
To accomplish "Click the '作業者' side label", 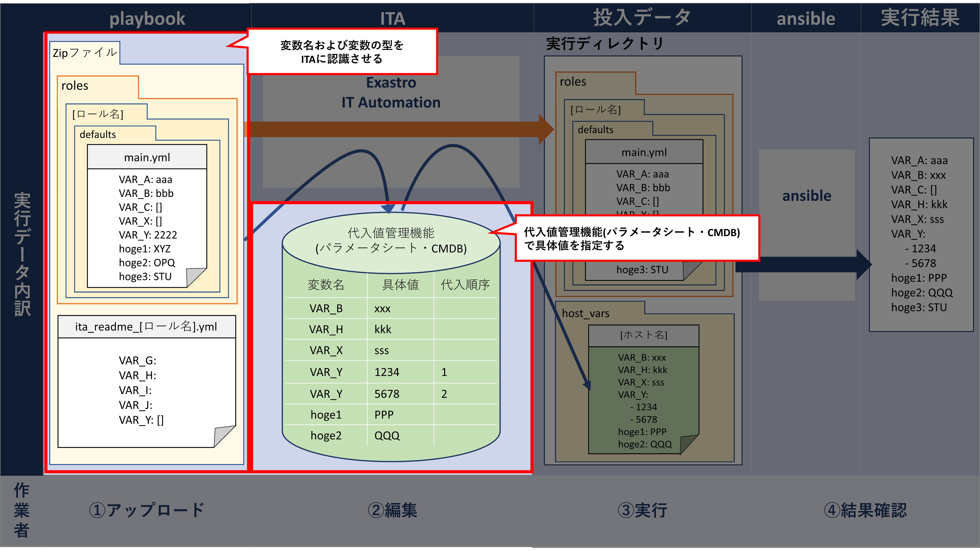I will click(x=21, y=510).
